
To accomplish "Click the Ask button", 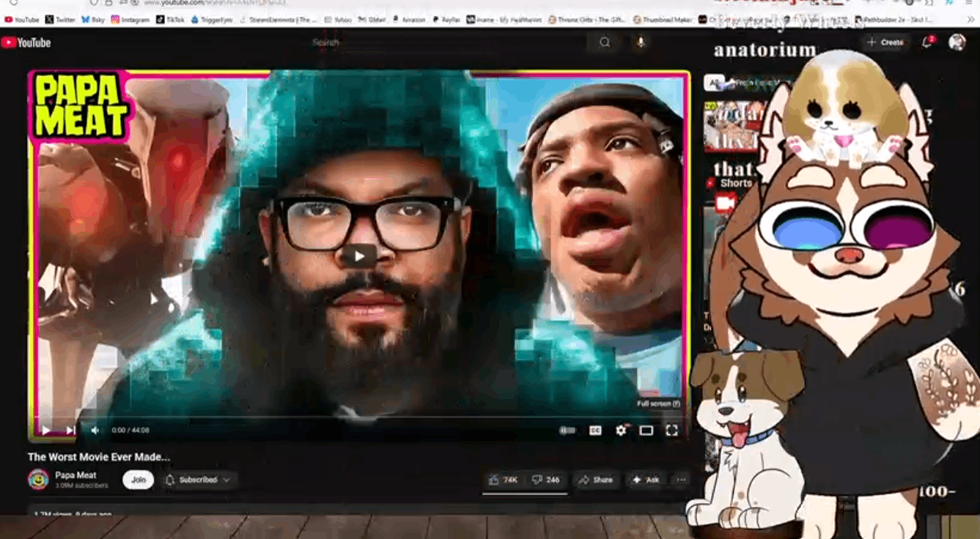I will (x=646, y=480).
